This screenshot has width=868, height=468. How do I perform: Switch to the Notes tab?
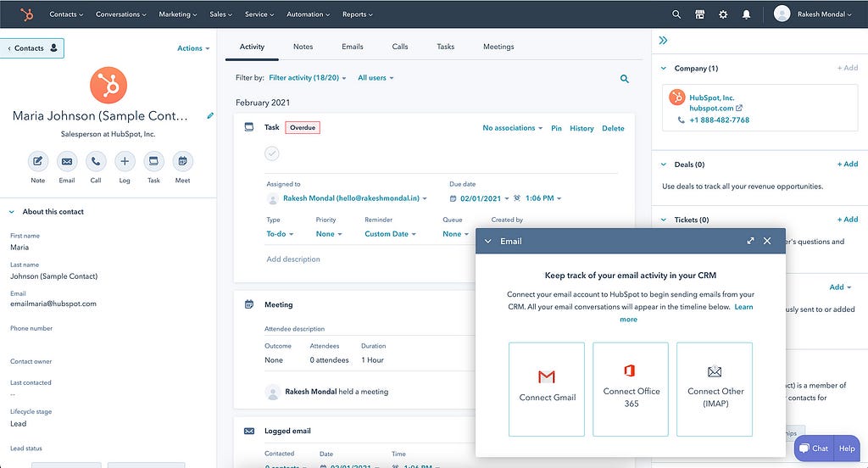click(303, 47)
